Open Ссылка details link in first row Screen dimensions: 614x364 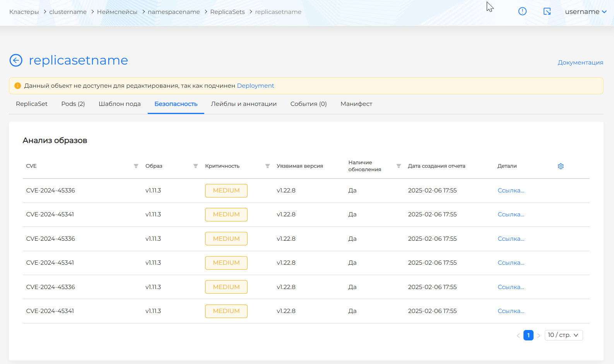[x=511, y=191]
